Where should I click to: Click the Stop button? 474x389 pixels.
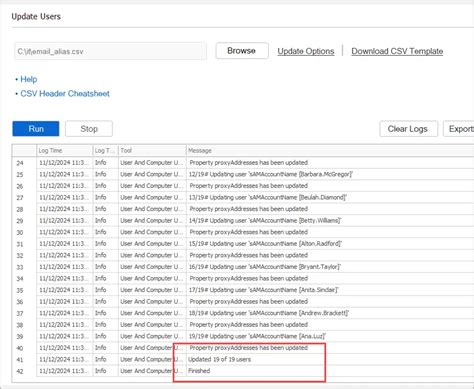click(89, 129)
